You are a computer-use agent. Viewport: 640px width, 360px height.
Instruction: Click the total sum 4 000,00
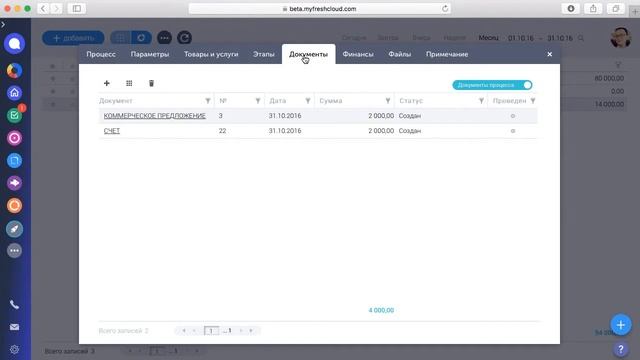pyautogui.click(x=381, y=310)
